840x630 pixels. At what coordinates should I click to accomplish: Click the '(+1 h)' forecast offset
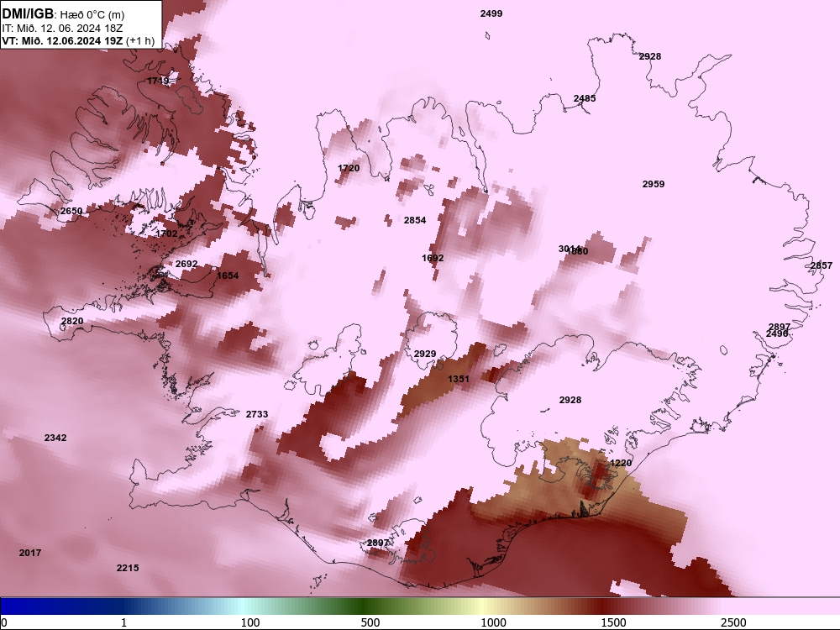(x=140, y=40)
